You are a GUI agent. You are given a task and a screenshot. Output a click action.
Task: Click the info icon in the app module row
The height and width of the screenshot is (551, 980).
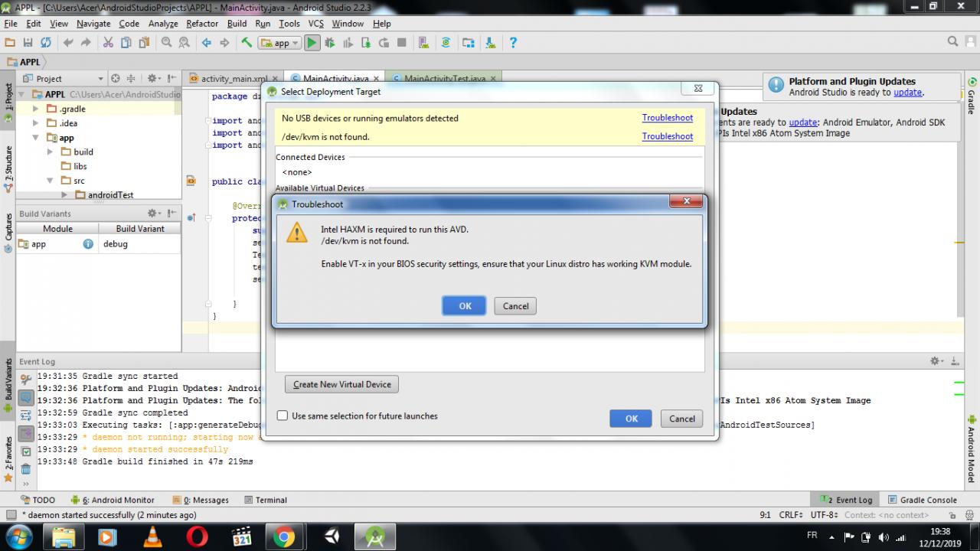pyautogui.click(x=88, y=244)
